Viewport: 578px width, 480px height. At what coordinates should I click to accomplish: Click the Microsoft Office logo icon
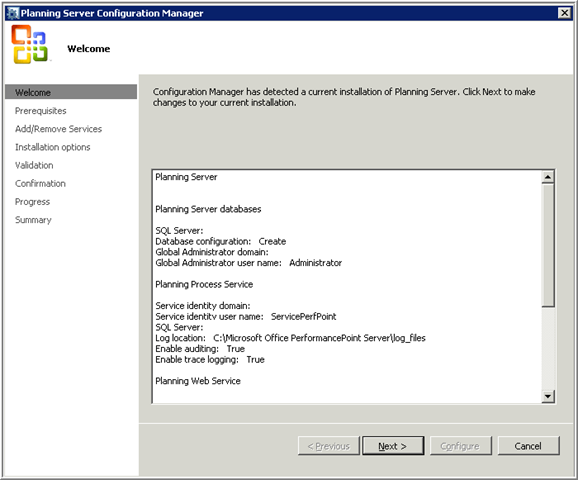point(29,44)
